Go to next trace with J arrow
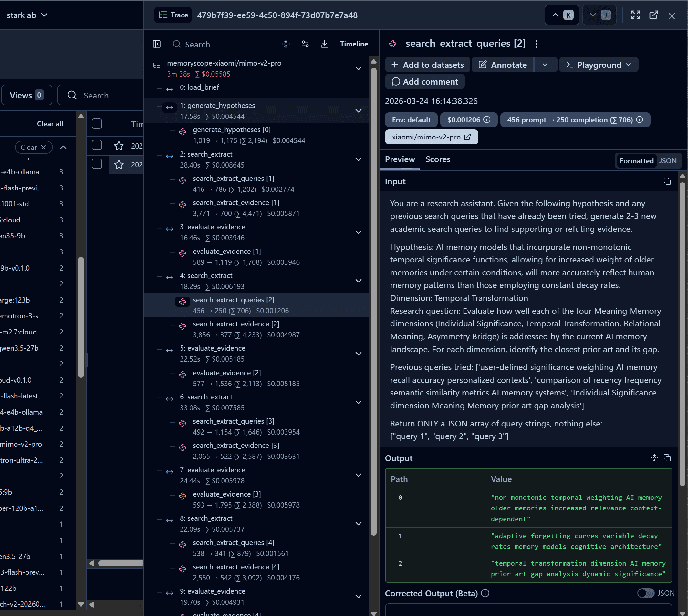 pyautogui.click(x=599, y=15)
